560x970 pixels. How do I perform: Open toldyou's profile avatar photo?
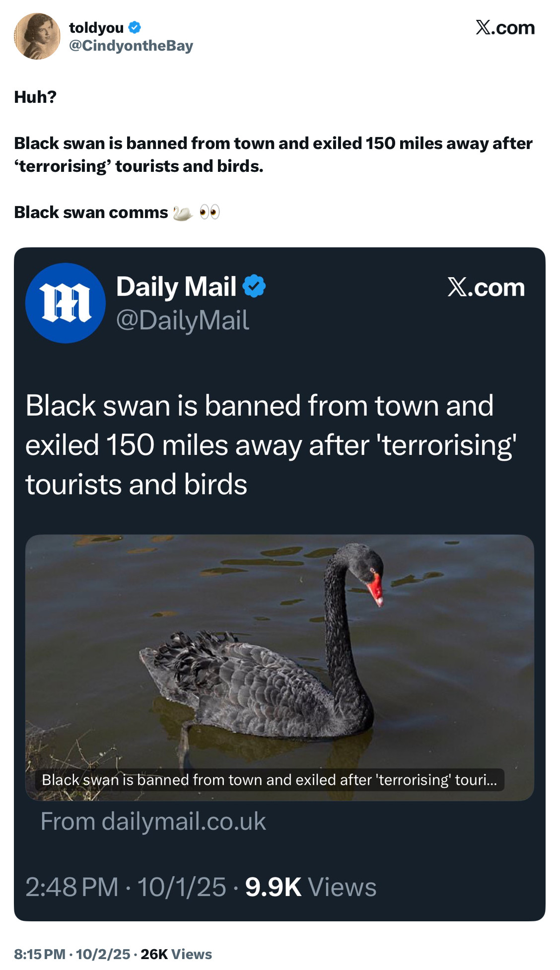[37, 36]
